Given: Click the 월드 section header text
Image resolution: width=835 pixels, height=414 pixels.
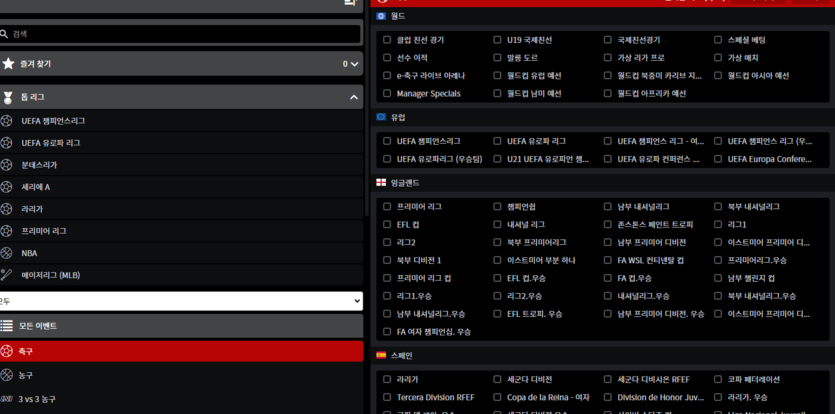Looking at the screenshot, I should coord(398,16).
